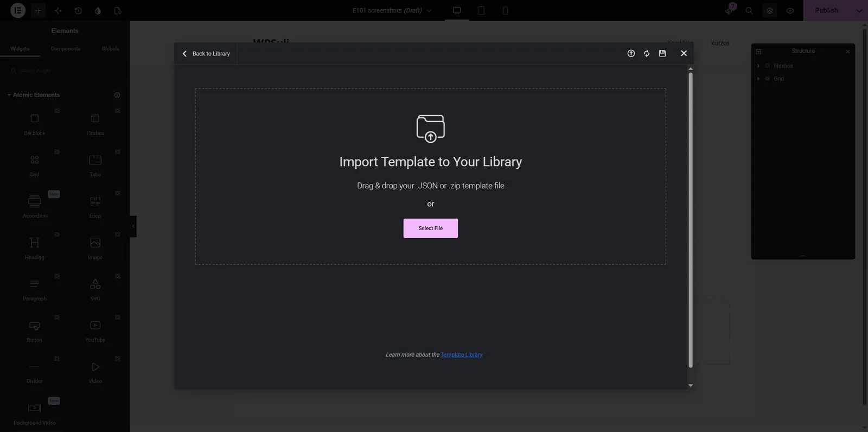Viewport: 868px width, 432px height.
Task: Go back to the template library
Action: coord(206,54)
